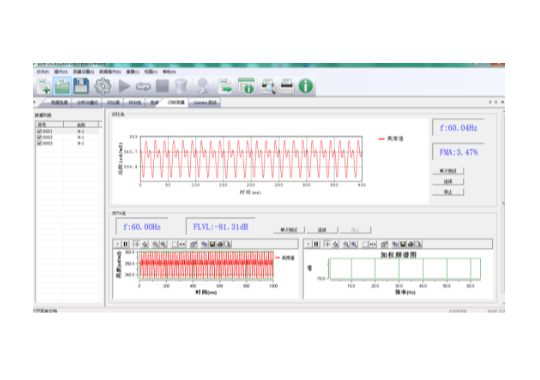Start measurement with the play icon
The image size is (540, 380).
tap(124, 86)
